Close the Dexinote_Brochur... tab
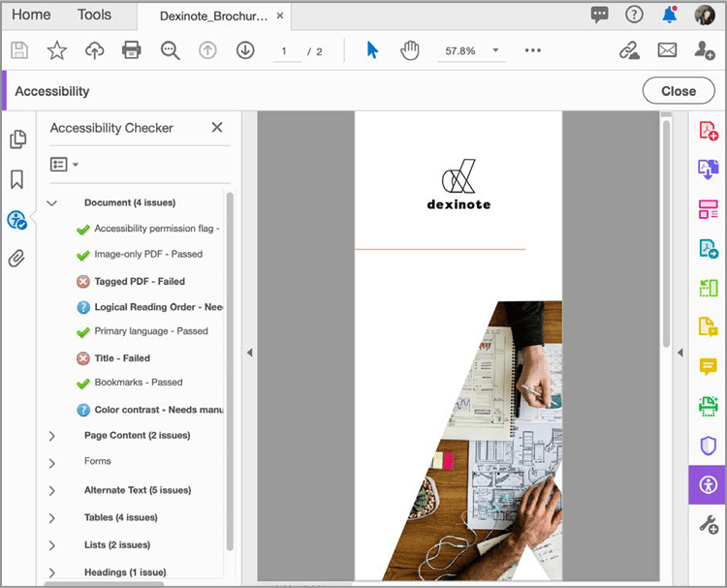Image resolution: width=727 pixels, height=588 pixels. (x=280, y=15)
